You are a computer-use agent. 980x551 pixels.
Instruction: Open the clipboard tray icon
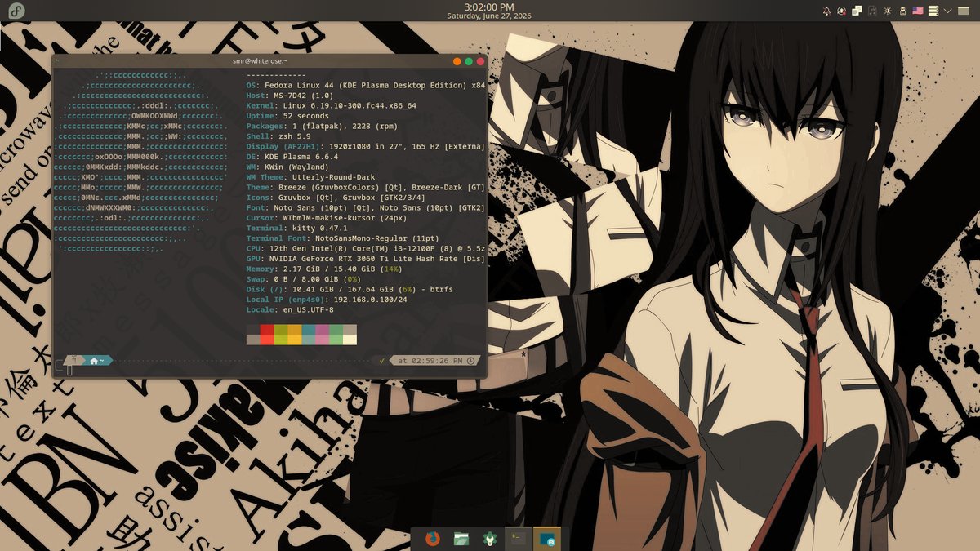coord(857,11)
